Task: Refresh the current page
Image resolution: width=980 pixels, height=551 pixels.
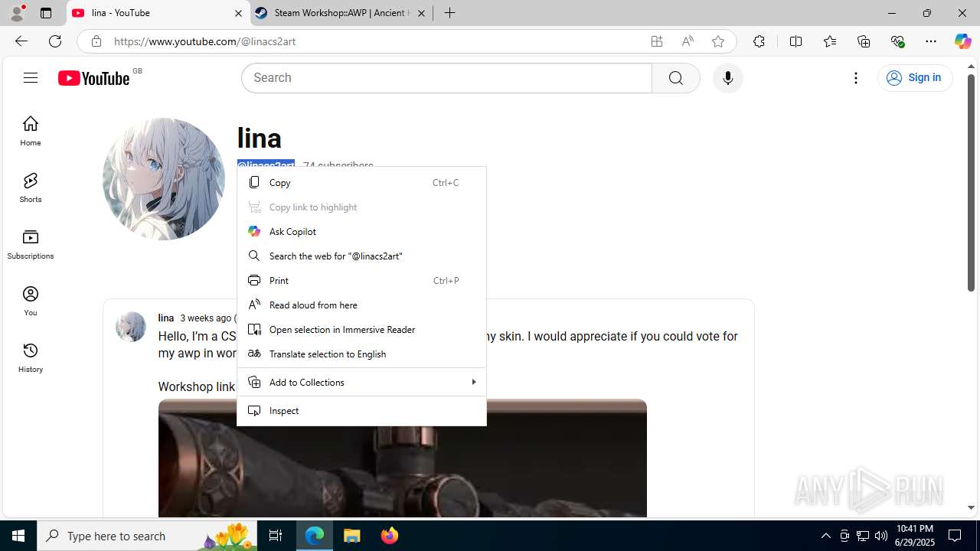Action: coord(55,41)
